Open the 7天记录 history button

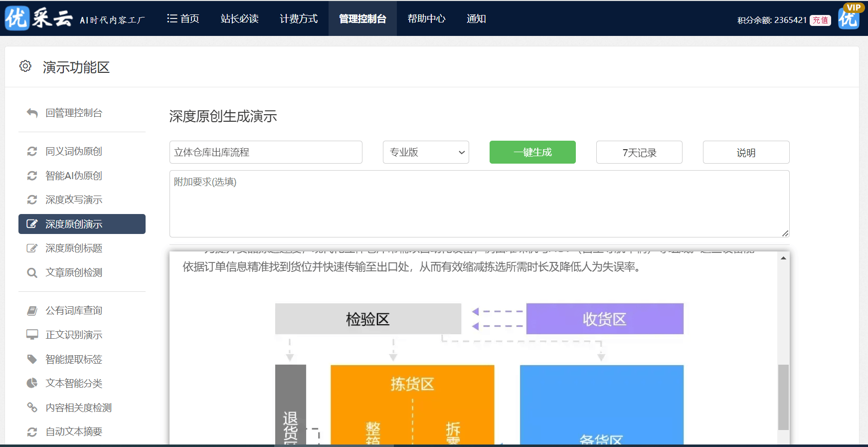point(639,152)
